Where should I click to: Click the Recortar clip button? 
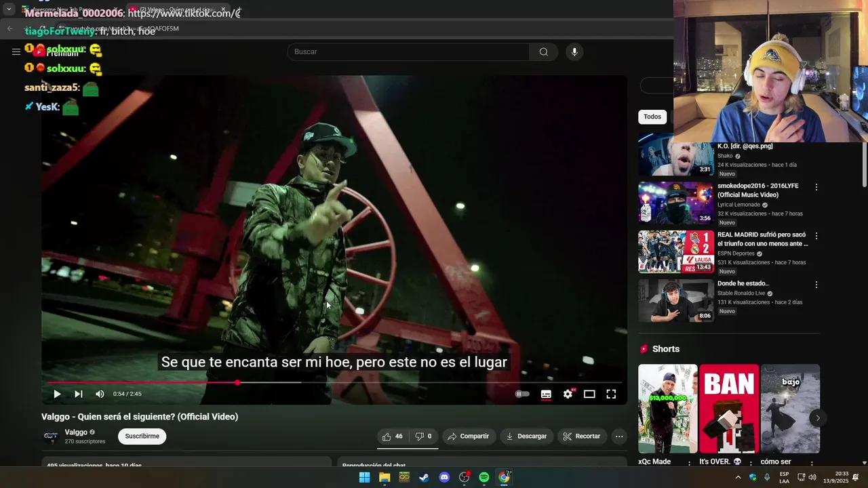582,436
